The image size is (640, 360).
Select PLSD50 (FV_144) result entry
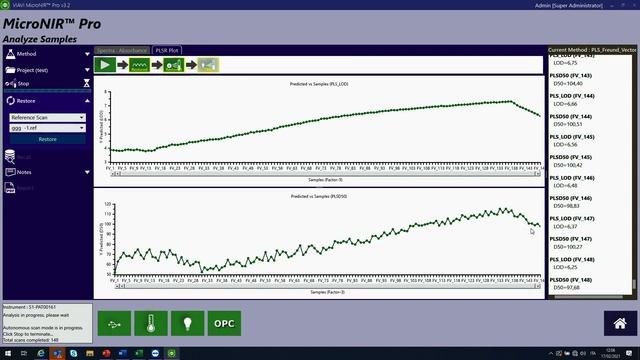(571, 116)
